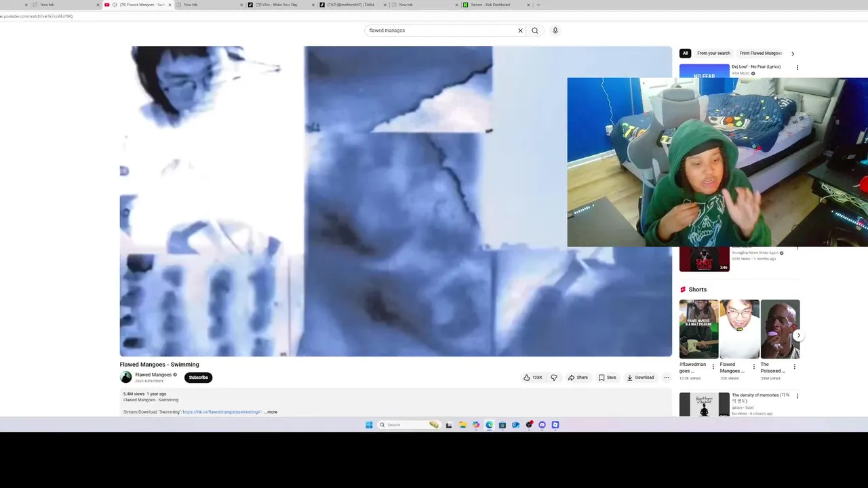Open the No Fear video thumbnail
Screen dimensions: 868x488
pos(705,70)
